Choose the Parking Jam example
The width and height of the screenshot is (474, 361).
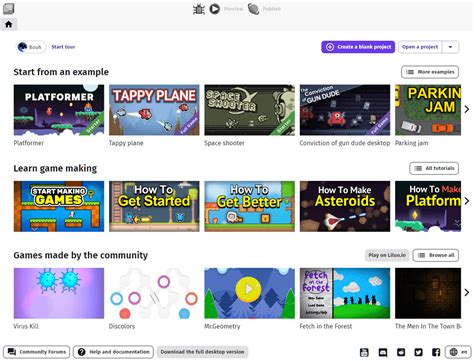[x=428, y=110]
